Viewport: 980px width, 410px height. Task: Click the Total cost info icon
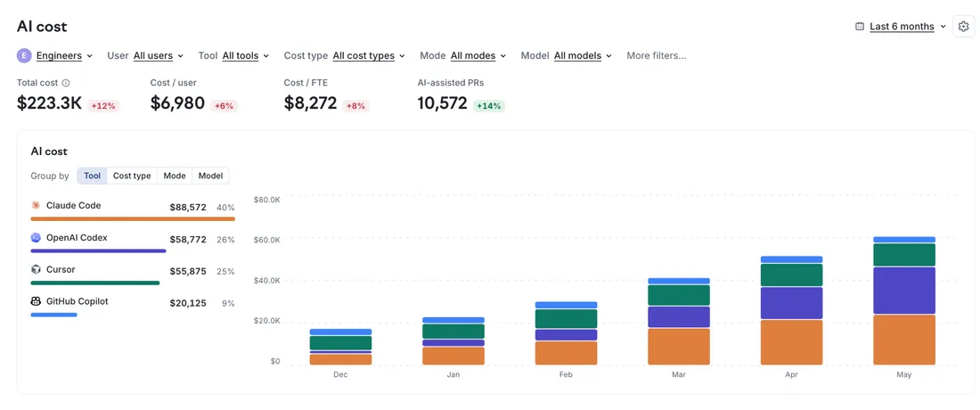pyautogui.click(x=66, y=83)
